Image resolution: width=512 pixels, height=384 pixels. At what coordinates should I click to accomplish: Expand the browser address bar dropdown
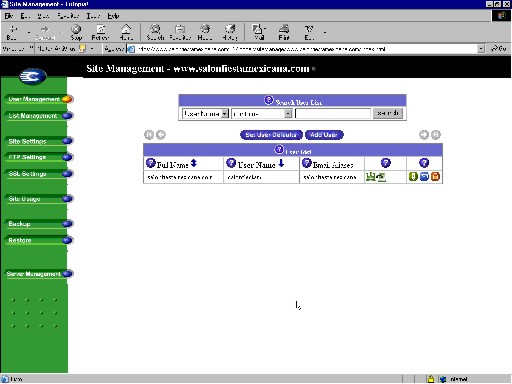[x=481, y=49]
